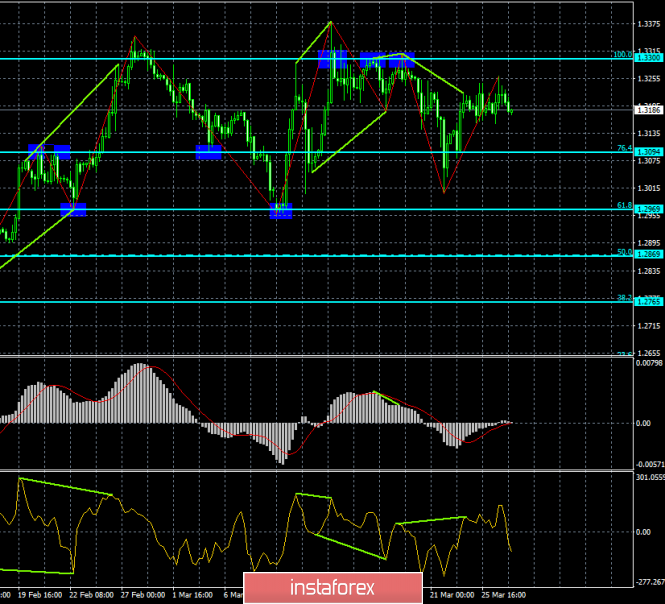This screenshot has width=665, height=604.
Task: Click the 19 Feb 16:00 date label
Action: 38,593
